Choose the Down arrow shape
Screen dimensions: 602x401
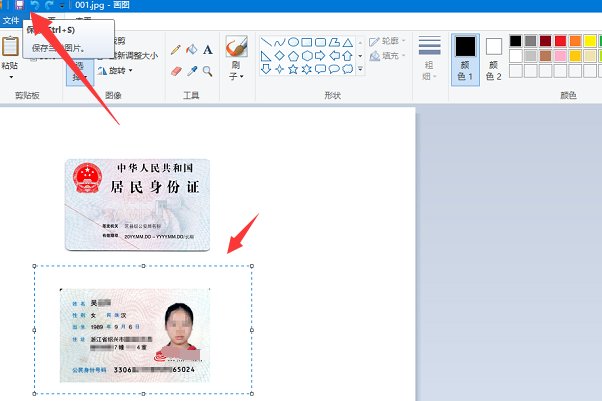[266, 69]
